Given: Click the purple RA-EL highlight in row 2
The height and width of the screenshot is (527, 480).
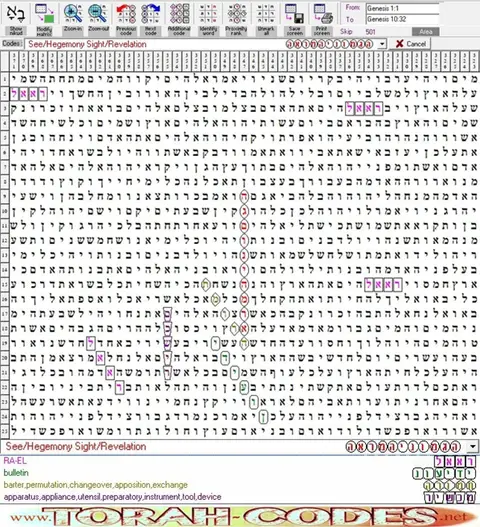Looking at the screenshot, I should click(29, 94).
